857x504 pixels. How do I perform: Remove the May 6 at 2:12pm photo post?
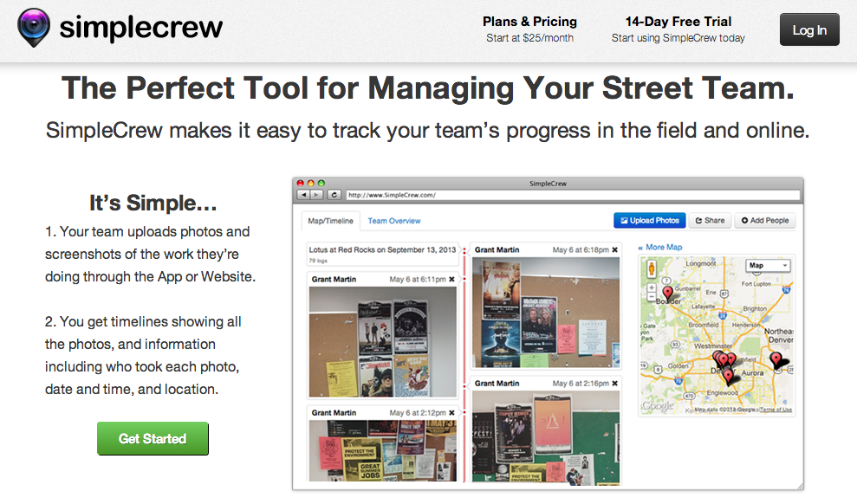(451, 413)
